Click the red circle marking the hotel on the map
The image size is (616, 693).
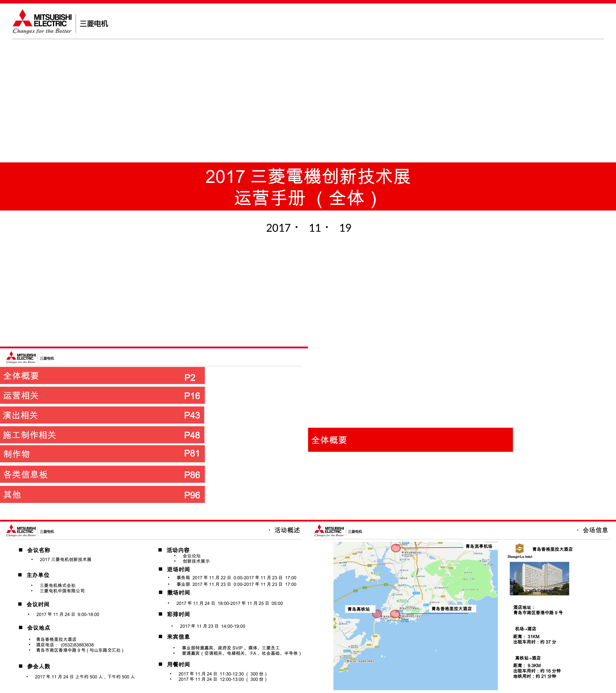[395, 614]
